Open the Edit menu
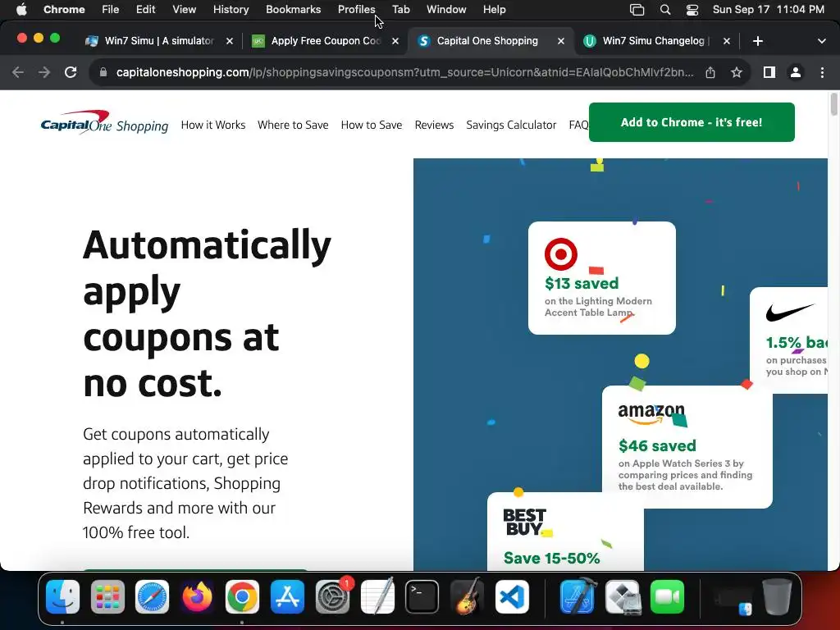The height and width of the screenshot is (630, 840). click(145, 10)
